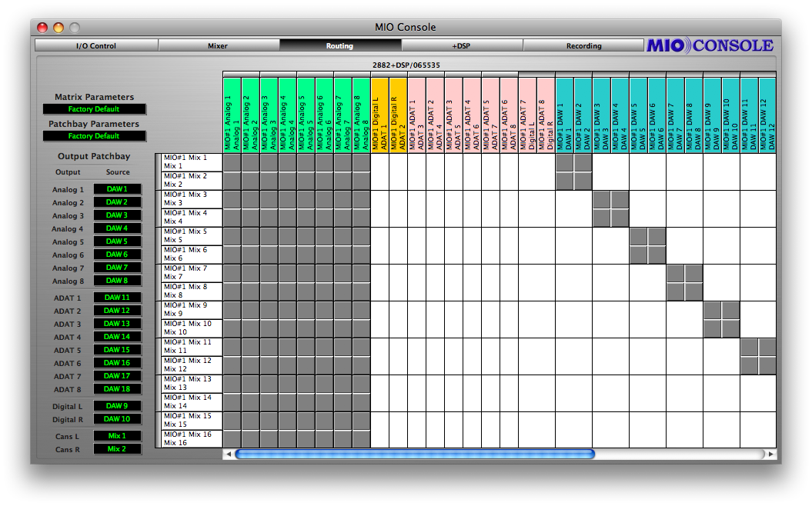Change Analog 7 output source DAW 7

(x=118, y=268)
